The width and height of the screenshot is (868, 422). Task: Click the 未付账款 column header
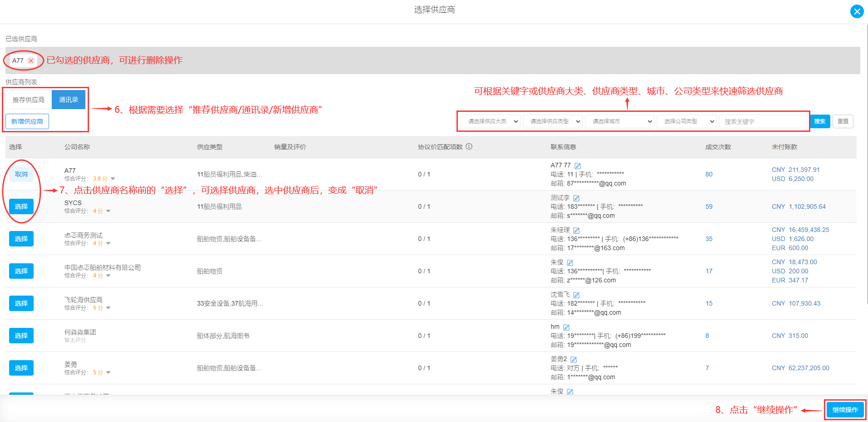[x=784, y=147]
